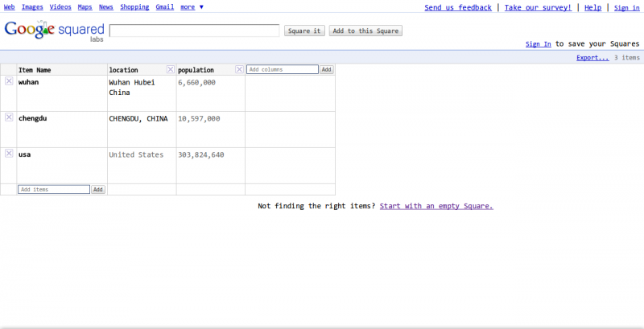Focus the Add items input
The height and width of the screenshot is (329, 644).
pos(54,190)
